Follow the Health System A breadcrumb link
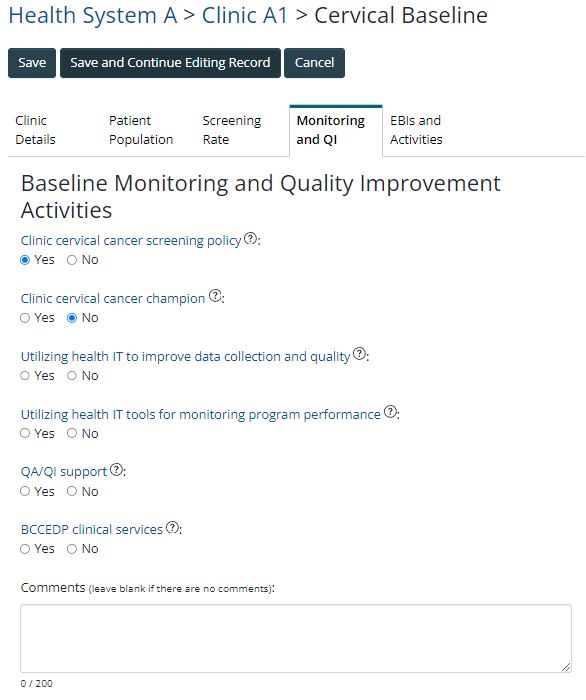The height and width of the screenshot is (700, 586). tap(93, 16)
